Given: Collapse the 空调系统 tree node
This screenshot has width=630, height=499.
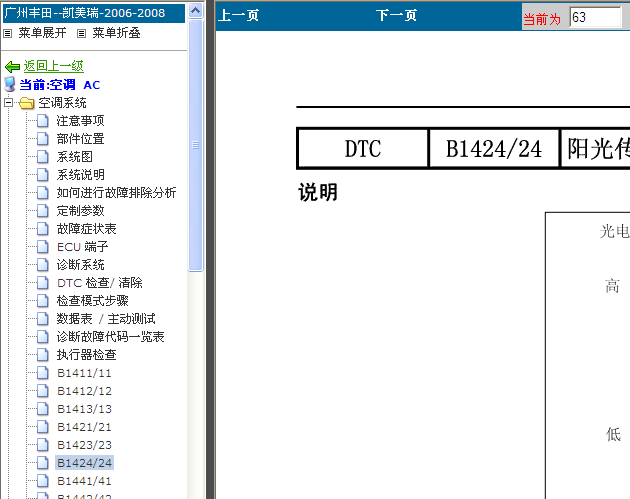Looking at the screenshot, I should (x=8, y=102).
